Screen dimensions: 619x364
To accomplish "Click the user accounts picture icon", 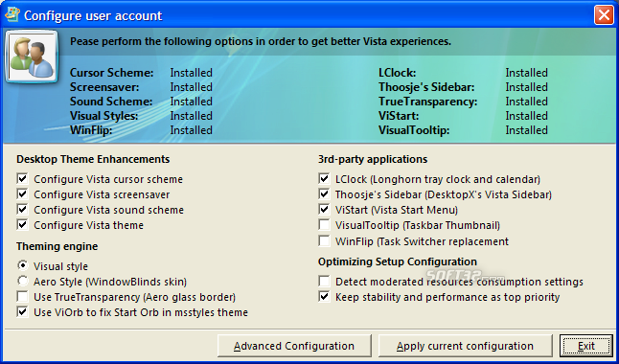I will click(32, 57).
